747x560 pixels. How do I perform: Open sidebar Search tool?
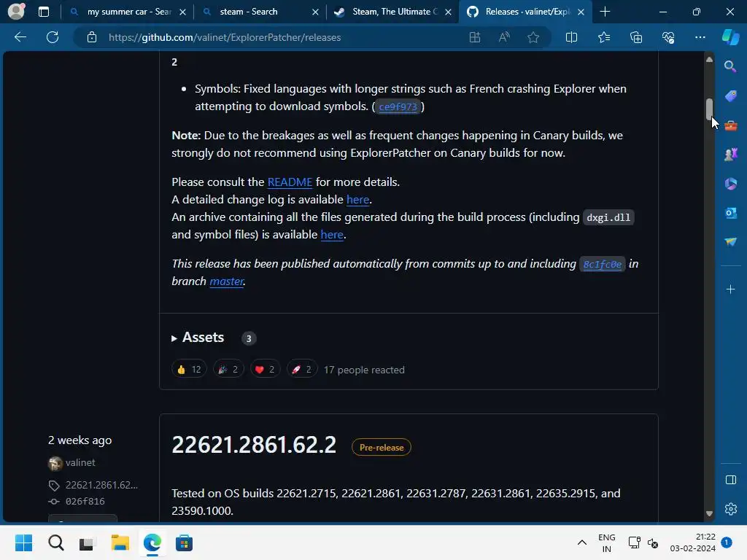(x=730, y=66)
